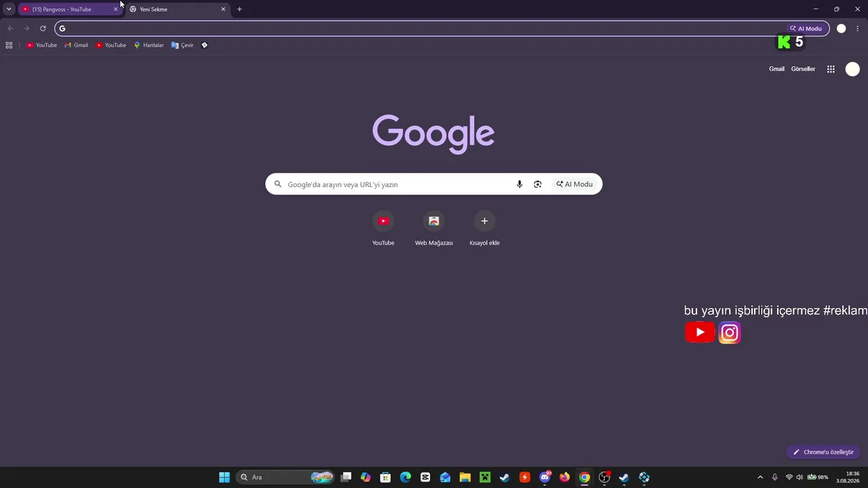This screenshot has height=488, width=868.
Task: Open the Haritalar bookmark
Action: pos(149,45)
